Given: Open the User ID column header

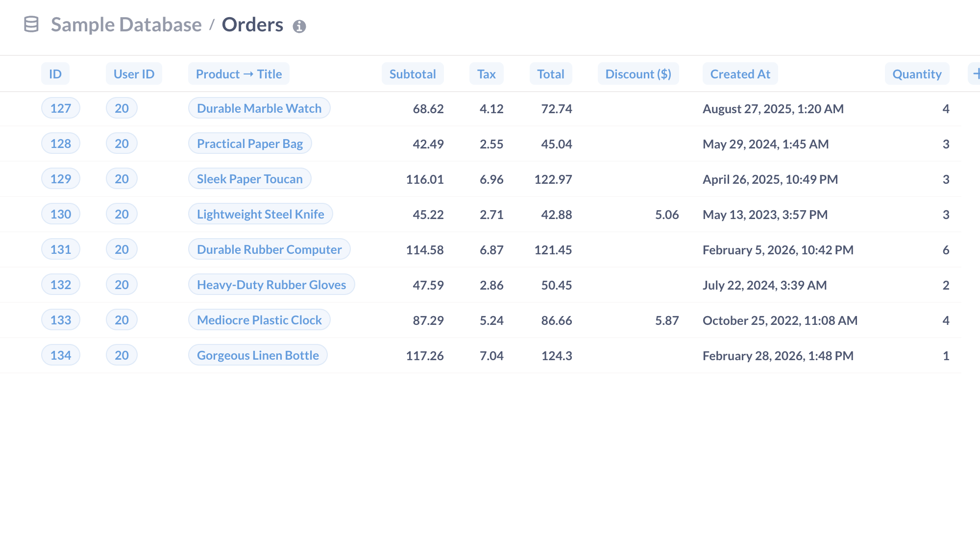Looking at the screenshot, I should (x=134, y=74).
